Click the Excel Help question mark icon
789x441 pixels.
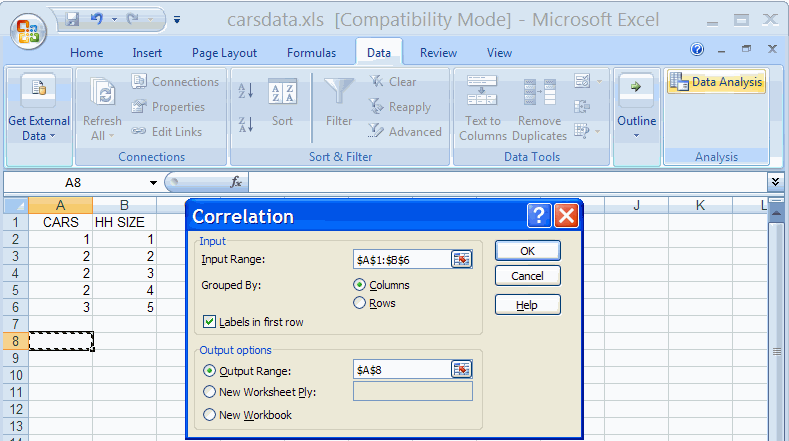point(697,50)
